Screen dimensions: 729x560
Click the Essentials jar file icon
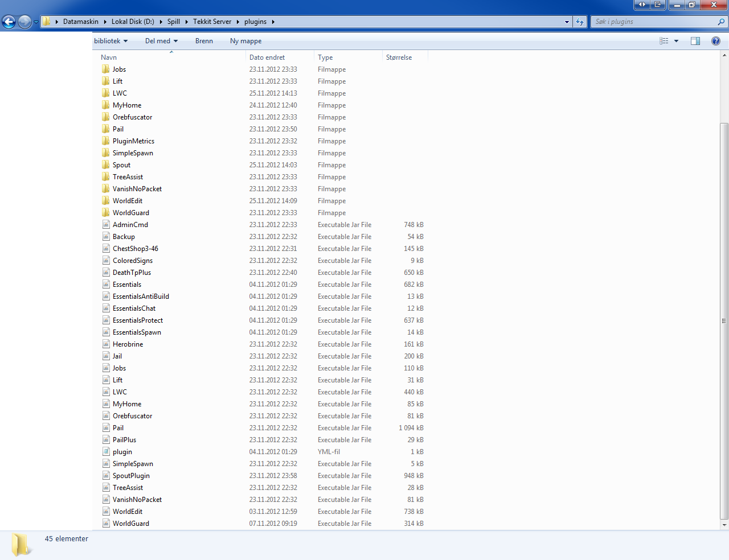pos(106,284)
